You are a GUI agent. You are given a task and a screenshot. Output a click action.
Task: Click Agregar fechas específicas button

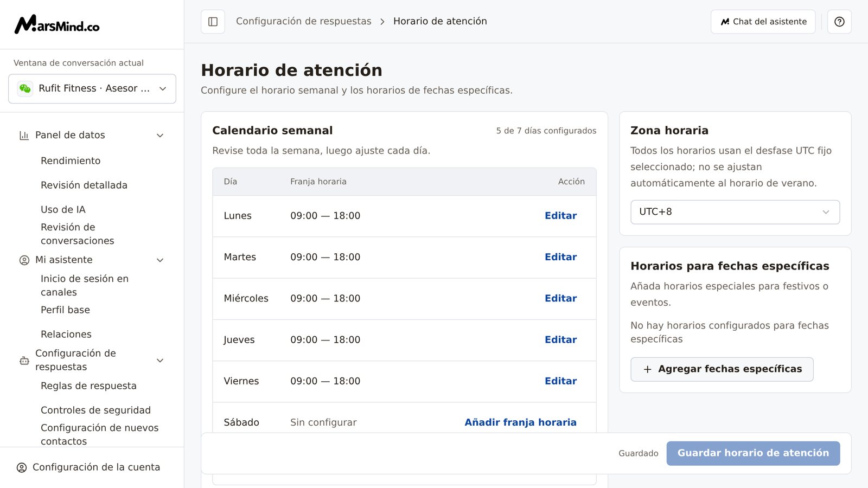pos(722,369)
